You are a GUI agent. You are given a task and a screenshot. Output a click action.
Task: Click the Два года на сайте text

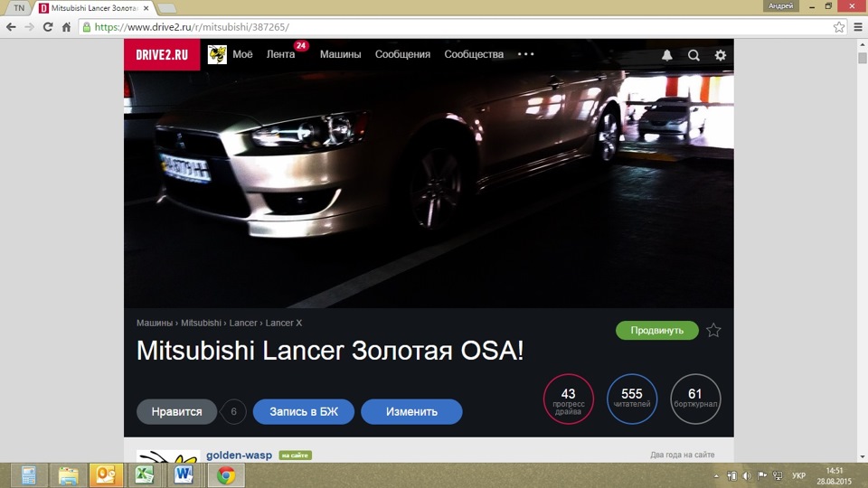point(682,455)
